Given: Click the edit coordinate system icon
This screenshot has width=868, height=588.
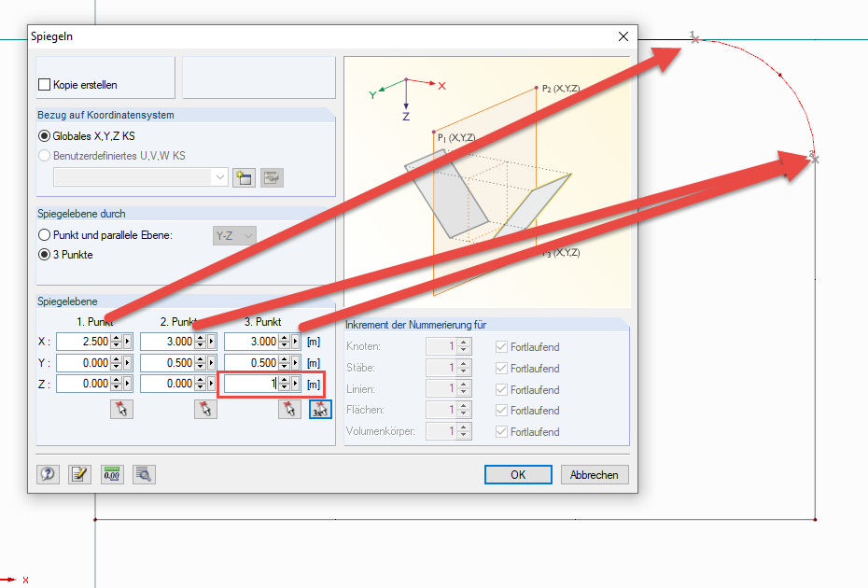Looking at the screenshot, I should (x=272, y=177).
